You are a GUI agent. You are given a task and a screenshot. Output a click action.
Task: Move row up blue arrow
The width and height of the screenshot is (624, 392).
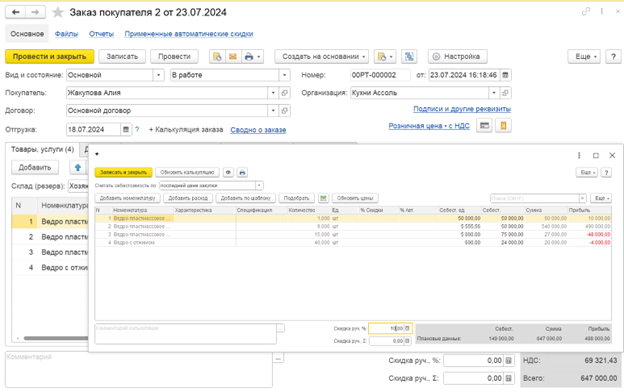(x=78, y=168)
